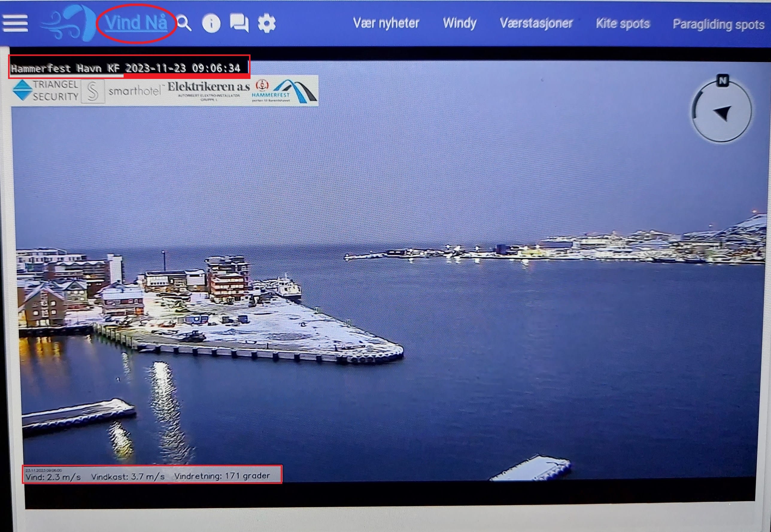Open the settings gear icon
Image resolution: width=771 pixels, height=532 pixels.
tap(267, 23)
